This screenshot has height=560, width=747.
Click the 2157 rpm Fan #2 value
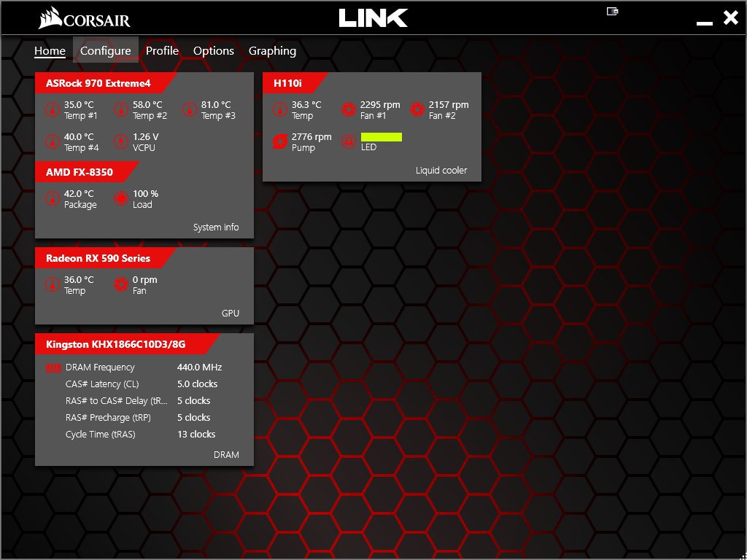pyautogui.click(x=449, y=105)
